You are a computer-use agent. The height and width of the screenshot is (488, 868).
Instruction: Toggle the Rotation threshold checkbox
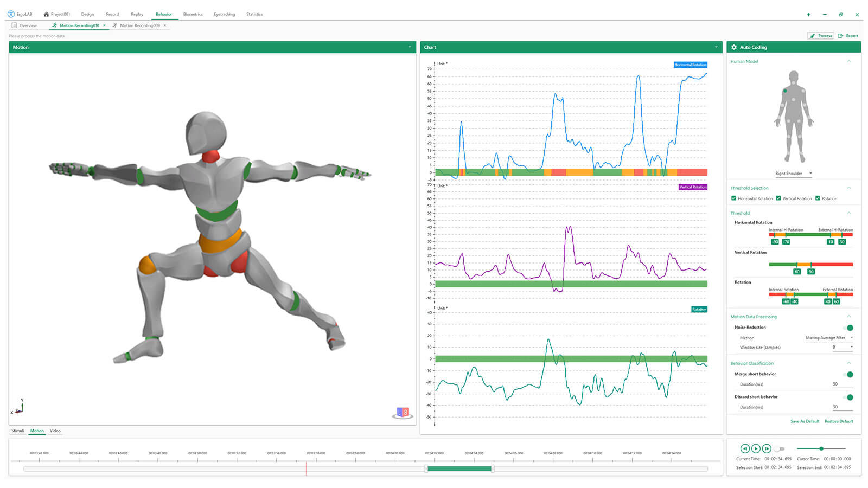[x=818, y=198]
